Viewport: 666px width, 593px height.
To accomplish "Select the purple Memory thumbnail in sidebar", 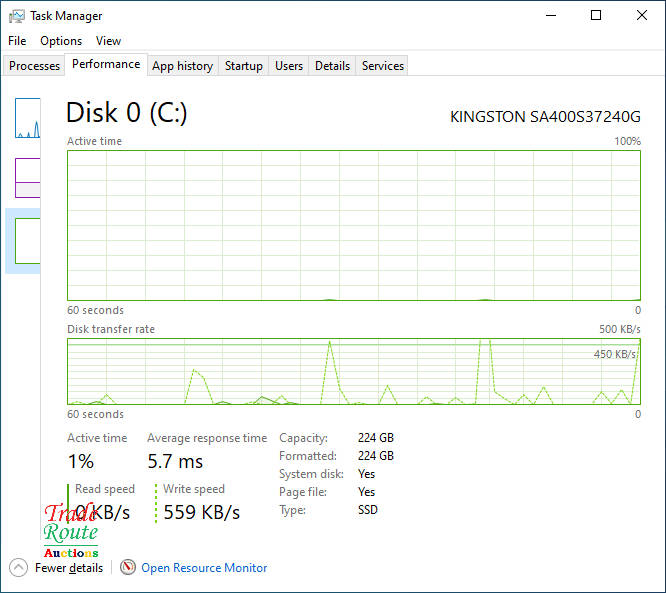I will (27, 177).
